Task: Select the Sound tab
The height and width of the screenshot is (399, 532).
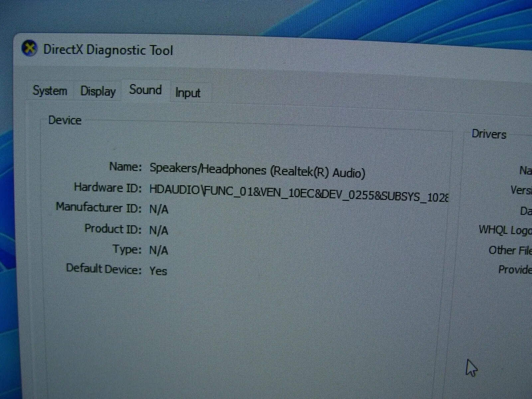Action: pos(146,90)
